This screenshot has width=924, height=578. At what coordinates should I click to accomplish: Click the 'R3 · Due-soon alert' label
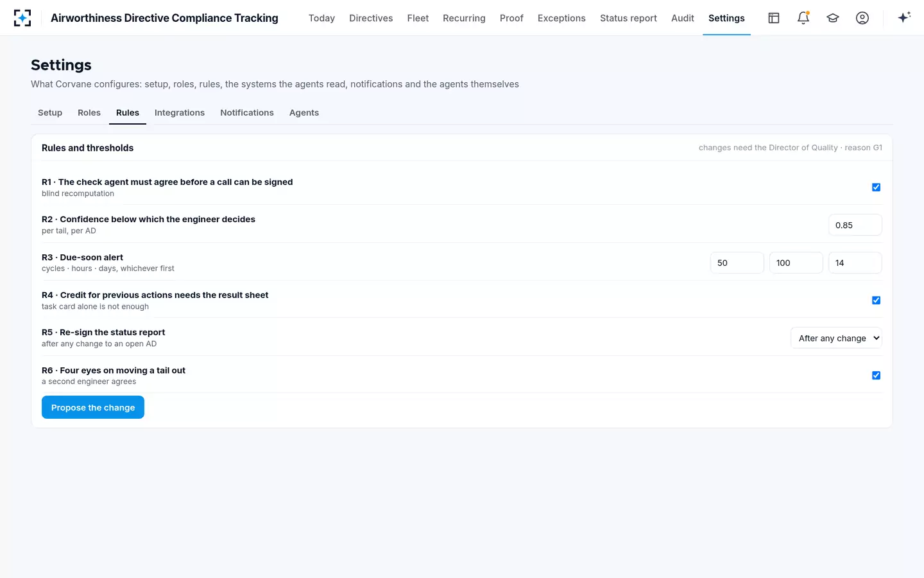[x=82, y=258]
